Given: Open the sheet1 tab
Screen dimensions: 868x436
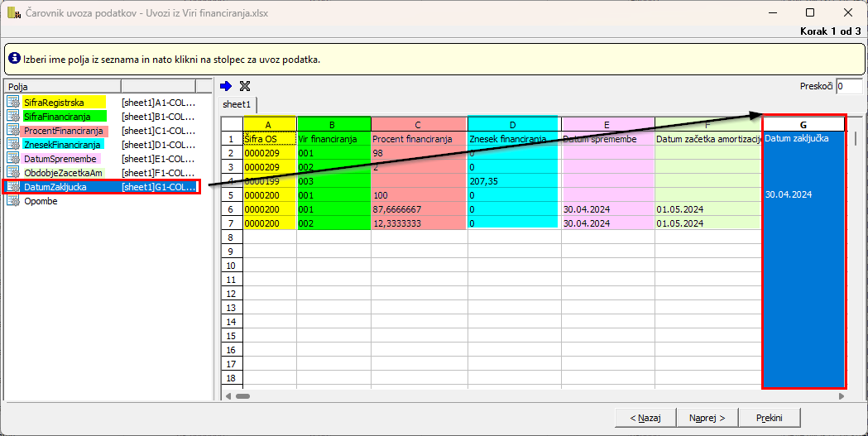Looking at the screenshot, I should [x=237, y=104].
